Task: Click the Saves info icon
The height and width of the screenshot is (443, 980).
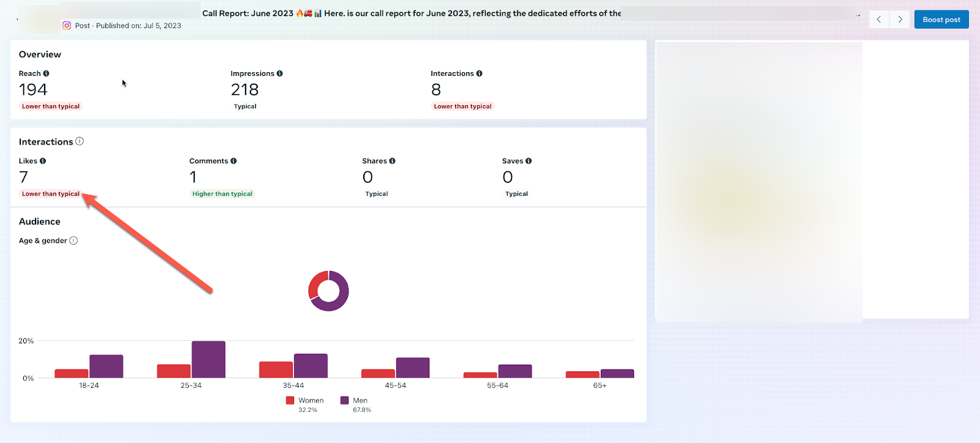Action: click(529, 161)
